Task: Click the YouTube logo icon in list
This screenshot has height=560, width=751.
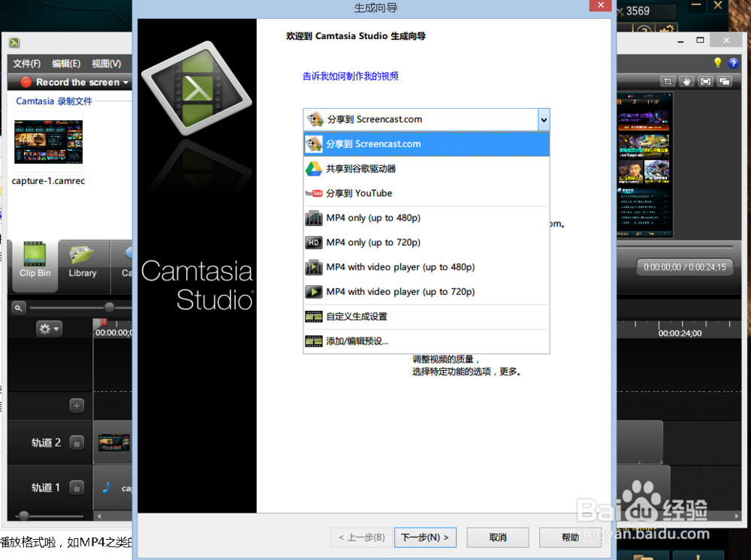Action: (x=314, y=194)
